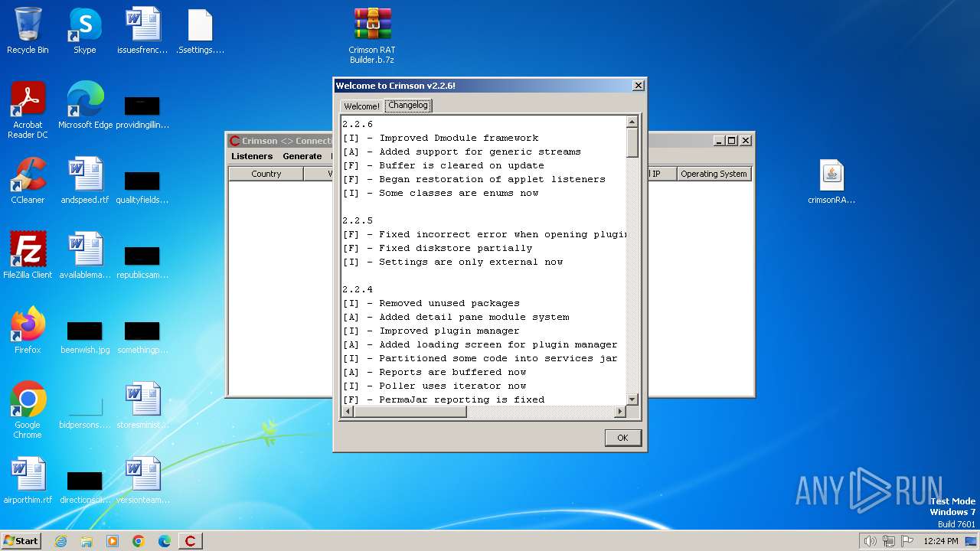Image resolution: width=980 pixels, height=551 pixels.
Task: Launch FileZilla Client
Action: [28, 256]
